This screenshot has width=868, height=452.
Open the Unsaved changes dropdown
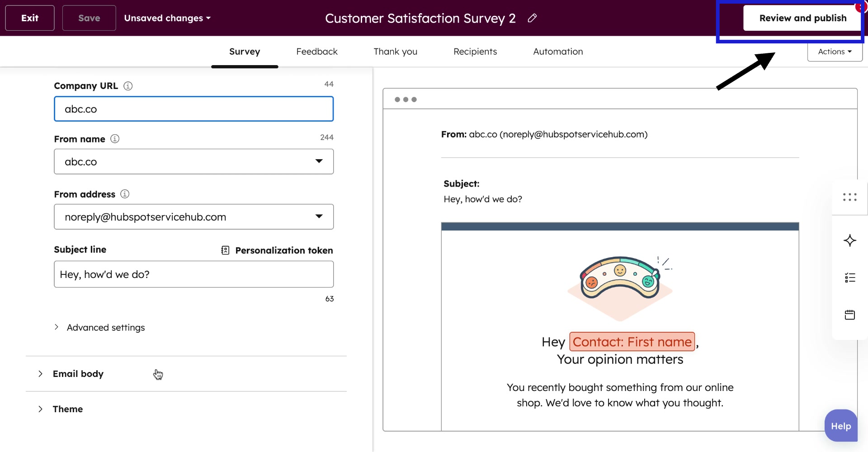(167, 18)
